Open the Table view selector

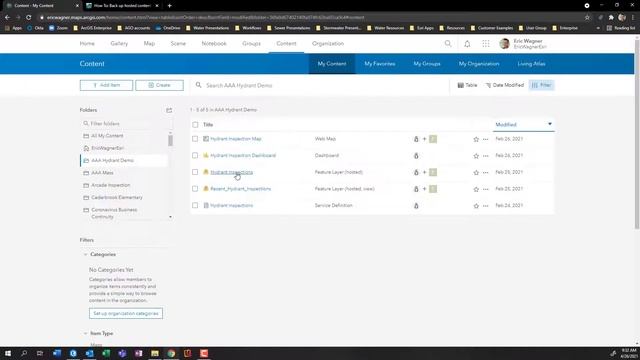[x=467, y=85]
